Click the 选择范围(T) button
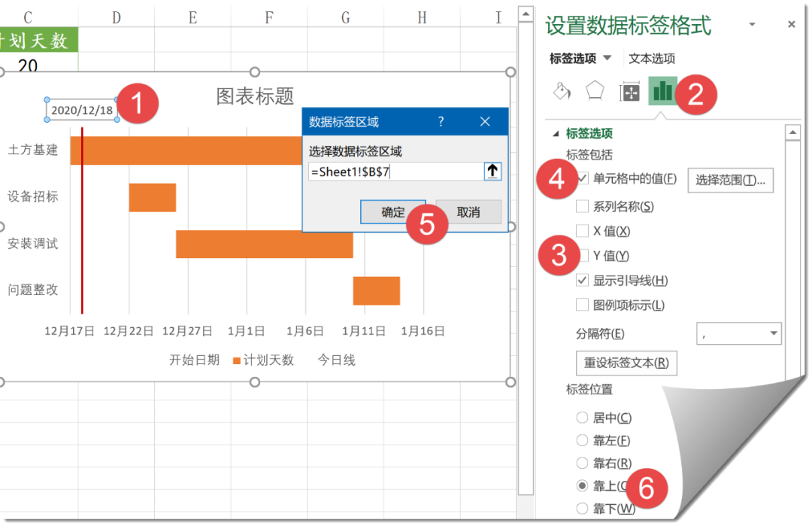812x526 pixels. pos(730,180)
